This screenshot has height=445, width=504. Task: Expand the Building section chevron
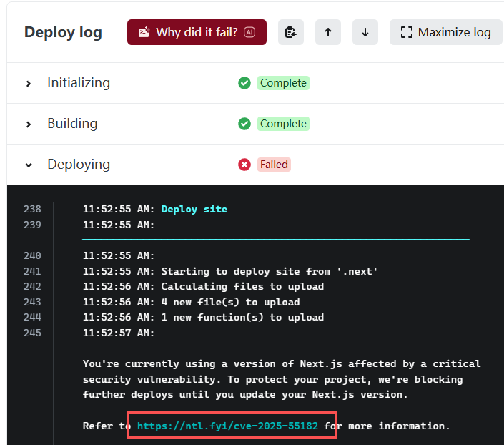(x=29, y=124)
